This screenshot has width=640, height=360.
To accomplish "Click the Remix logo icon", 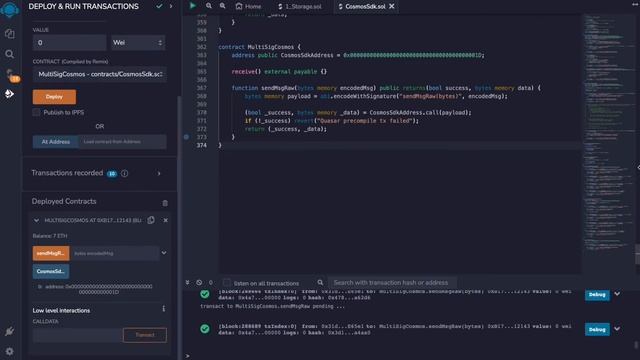I will pyautogui.click(x=9, y=9).
